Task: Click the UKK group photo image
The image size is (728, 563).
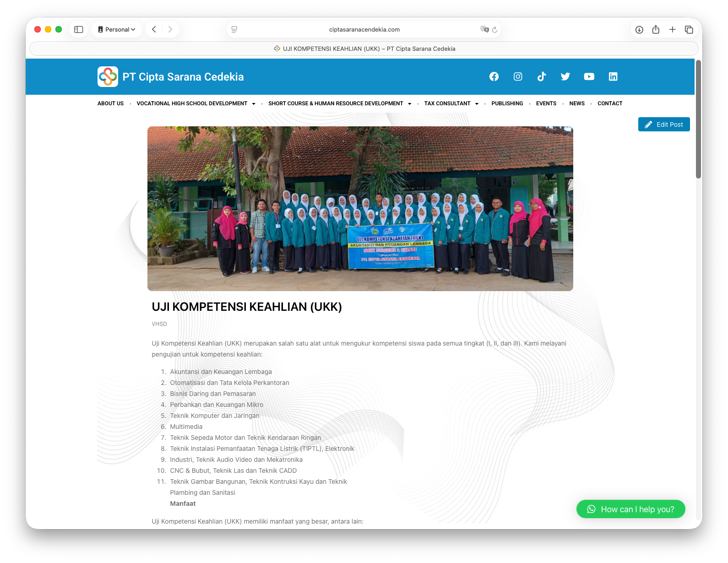Action: (360, 209)
